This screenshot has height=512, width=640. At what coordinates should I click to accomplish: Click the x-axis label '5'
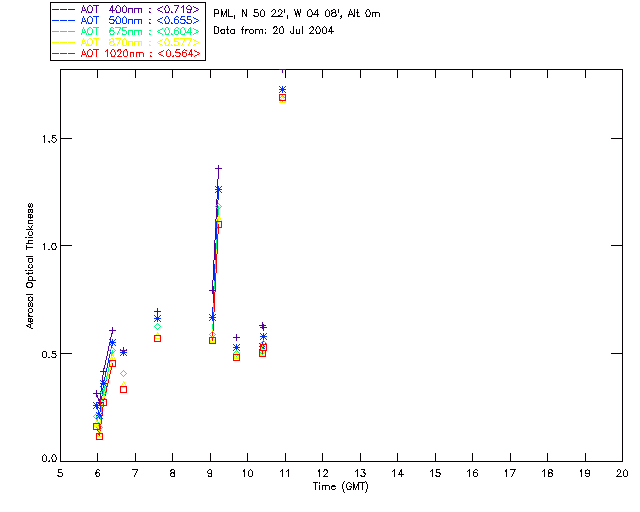[60, 473]
